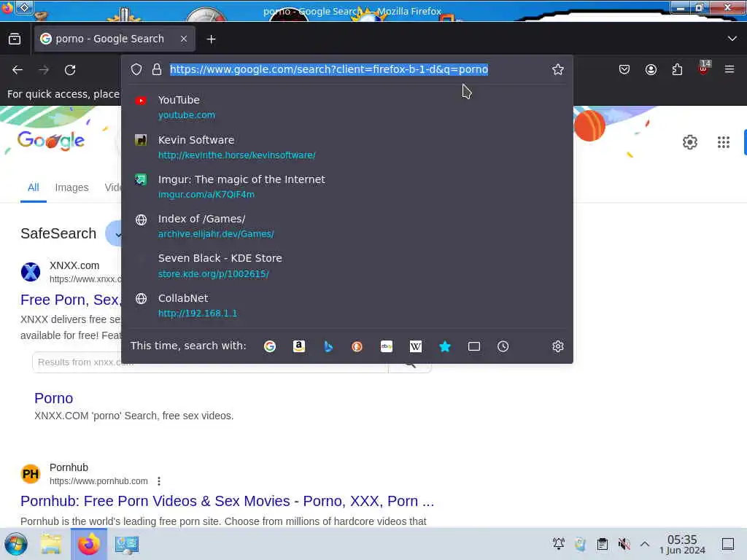
Task: Expand the SafeSearch dropdown
Action: pos(115,234)
